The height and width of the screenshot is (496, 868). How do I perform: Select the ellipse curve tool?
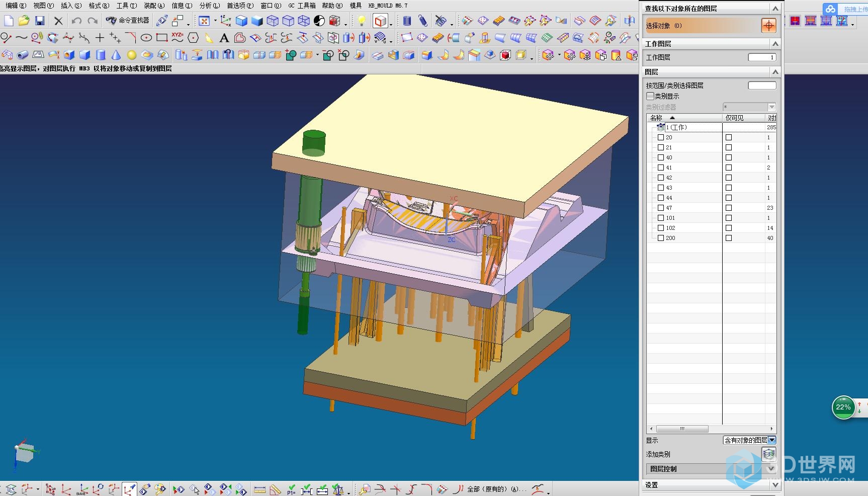pos(146,38)
